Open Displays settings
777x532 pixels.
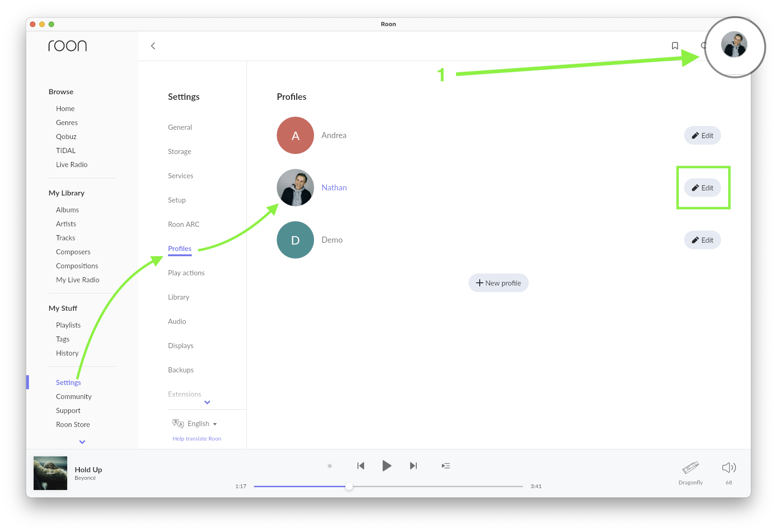(181, 346)
